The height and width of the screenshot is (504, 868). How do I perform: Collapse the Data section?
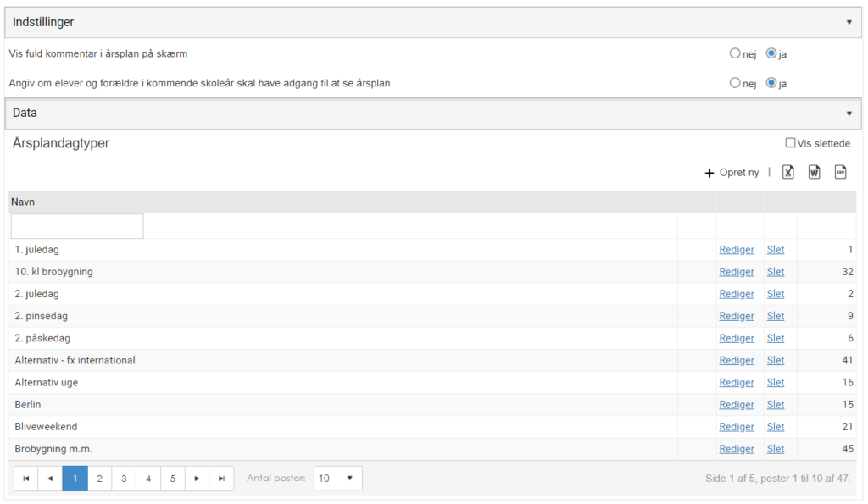(849, 114)
